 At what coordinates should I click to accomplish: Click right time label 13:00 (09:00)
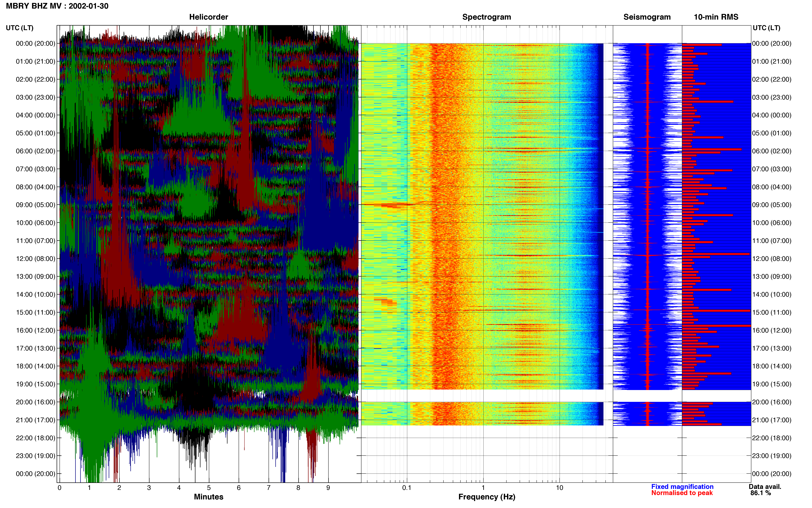click(772, 277)
